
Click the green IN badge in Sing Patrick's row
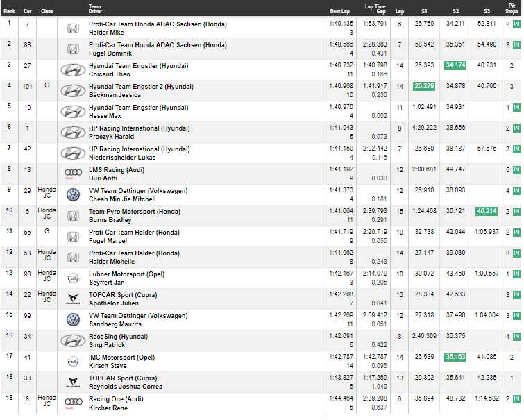(516, 337)
